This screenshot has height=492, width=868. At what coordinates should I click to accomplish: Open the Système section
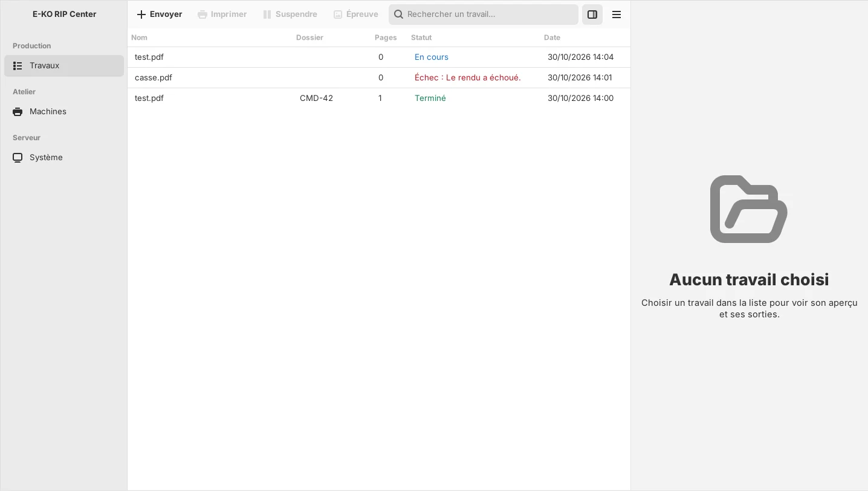(64, 158)
